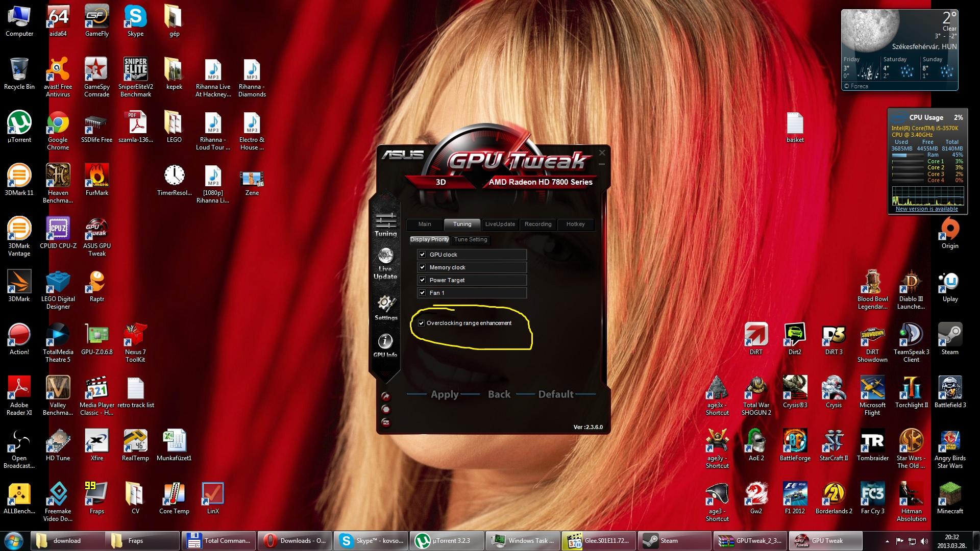Click the Default button
This screenshot has height=551, width=980.
tap(556, 394)
